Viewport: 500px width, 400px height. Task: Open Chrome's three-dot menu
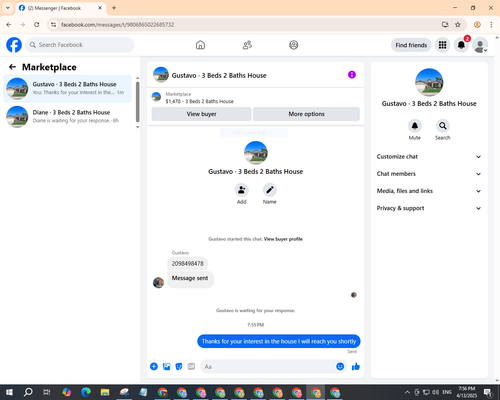[x=491, y=25]
